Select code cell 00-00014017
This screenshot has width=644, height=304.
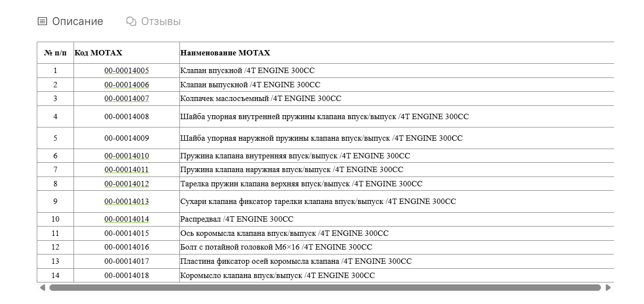[x=126, y=261]
